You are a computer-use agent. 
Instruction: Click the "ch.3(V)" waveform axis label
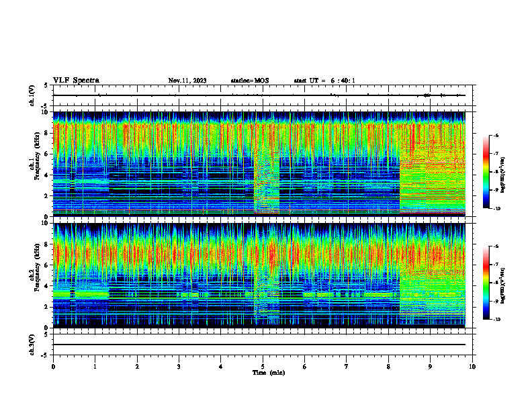[x=32, y=345]
